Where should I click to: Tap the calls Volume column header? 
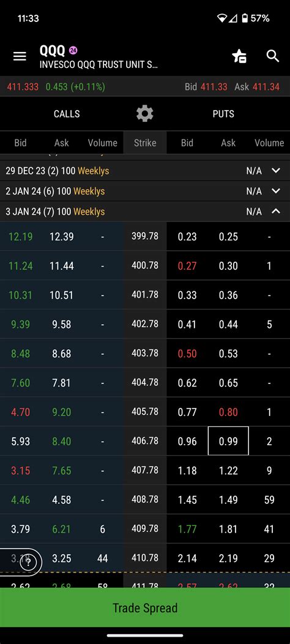[x=102, y=143]
